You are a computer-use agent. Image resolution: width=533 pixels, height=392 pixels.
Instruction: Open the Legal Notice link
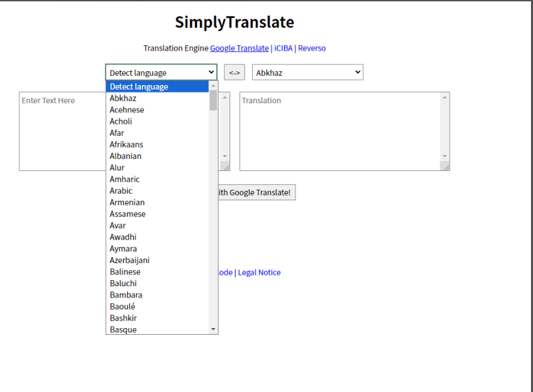(x=260, y=272)
